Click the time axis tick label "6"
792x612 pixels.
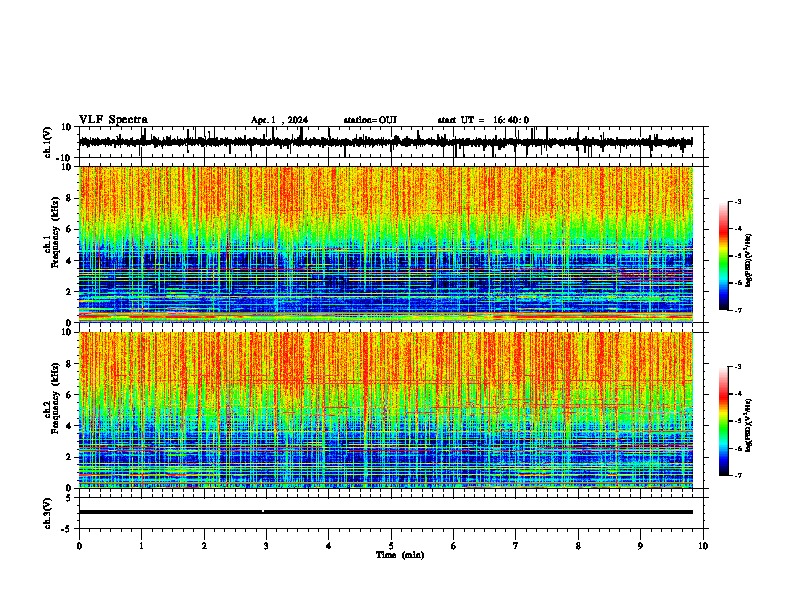(x=454, y=546)
